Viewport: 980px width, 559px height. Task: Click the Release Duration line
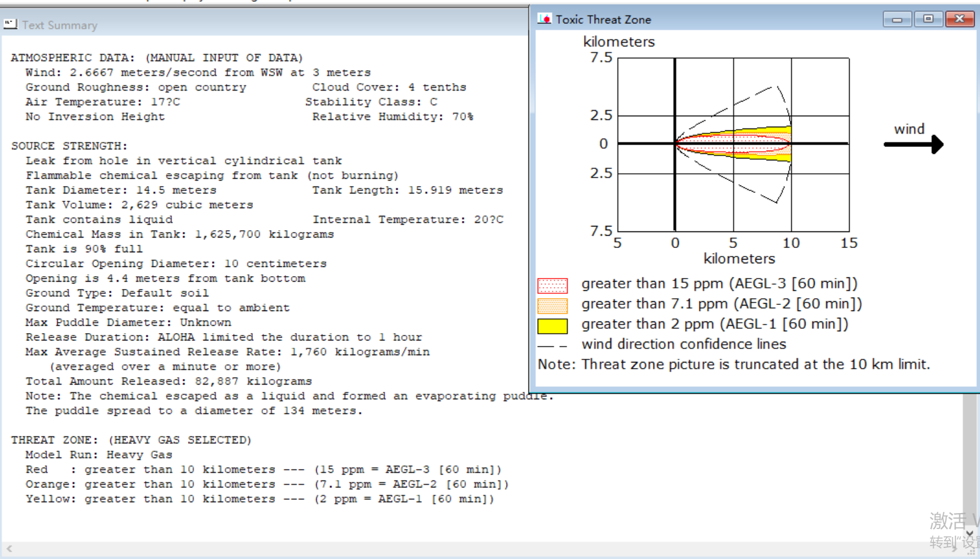[x=224, y=337]
